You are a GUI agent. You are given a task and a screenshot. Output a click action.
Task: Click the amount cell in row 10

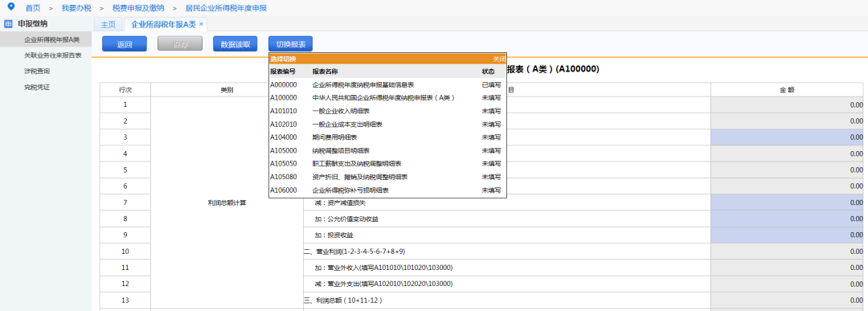787,252
